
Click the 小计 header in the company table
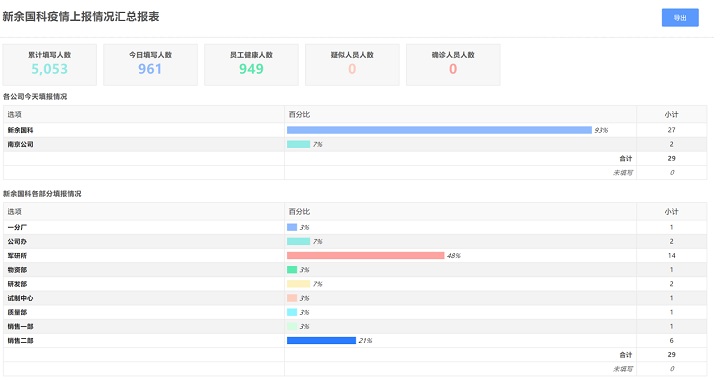tap(671, 114)
